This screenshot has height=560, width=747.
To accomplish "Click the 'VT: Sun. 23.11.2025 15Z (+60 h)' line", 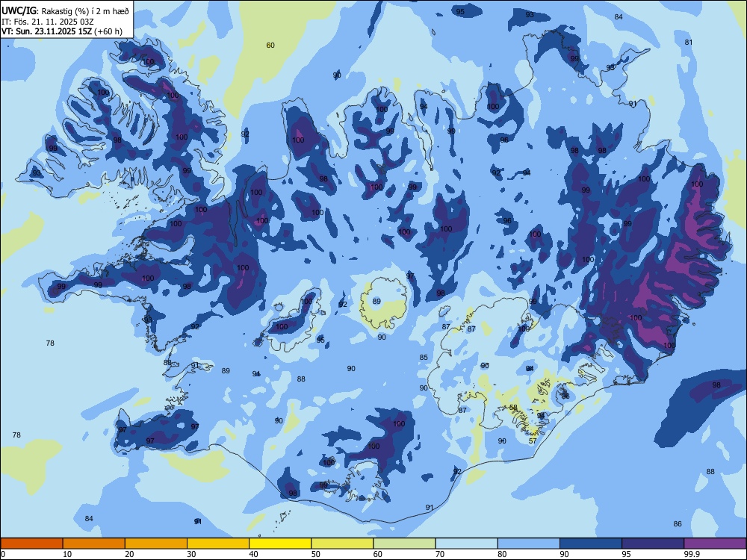I will (62, 31).
